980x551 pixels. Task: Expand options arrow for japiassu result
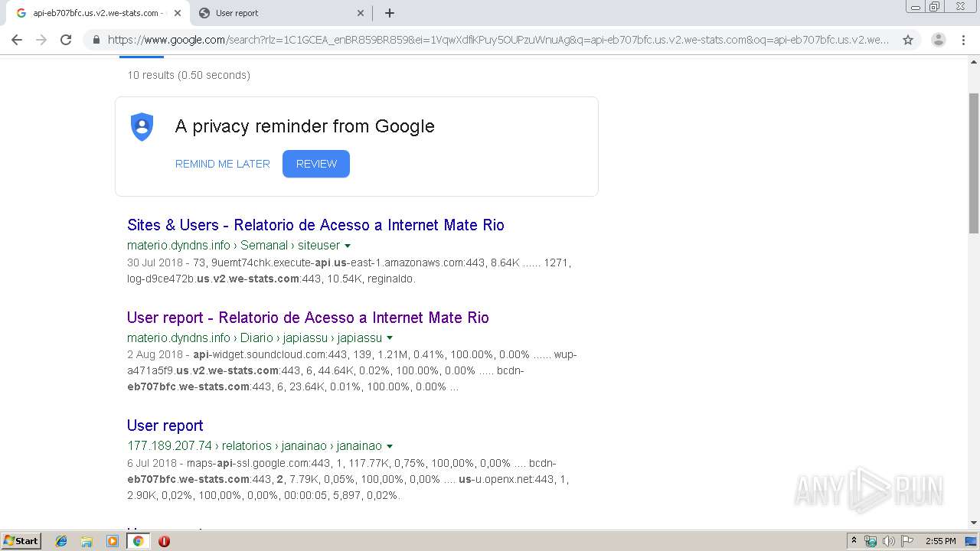pos(390,338)
